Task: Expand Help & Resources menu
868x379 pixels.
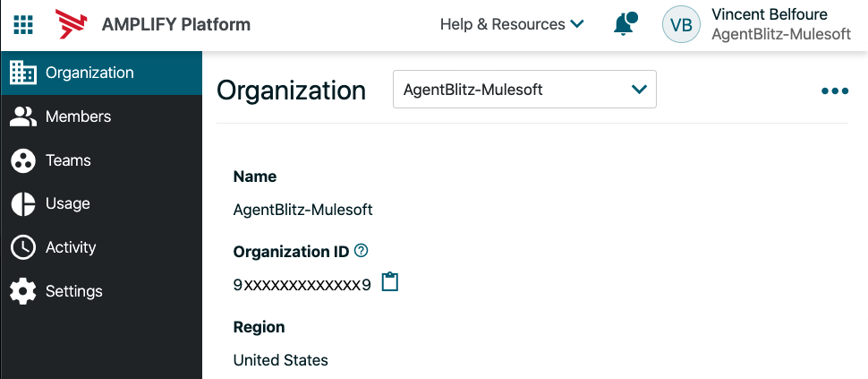Action: pos(512,24)
